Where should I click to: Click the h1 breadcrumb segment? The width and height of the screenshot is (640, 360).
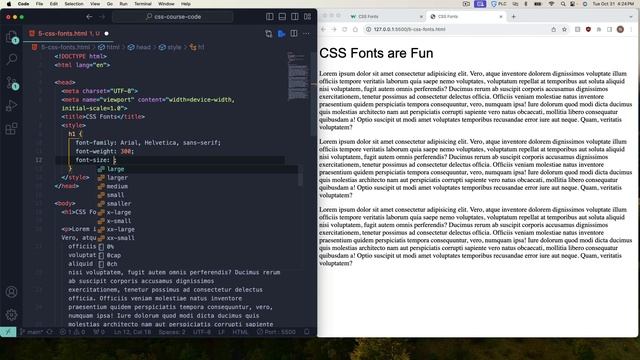pyautogui.click(x=197, y=47)
